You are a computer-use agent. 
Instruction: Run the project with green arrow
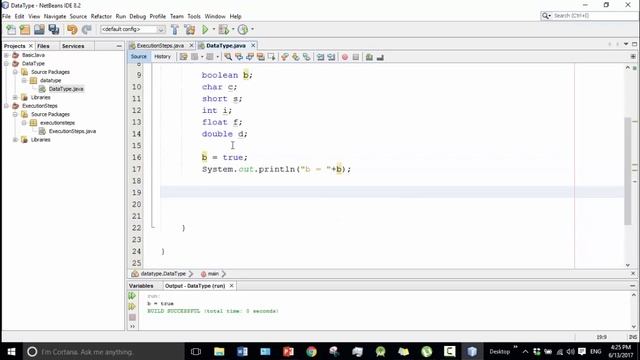[x=205, y=29]
